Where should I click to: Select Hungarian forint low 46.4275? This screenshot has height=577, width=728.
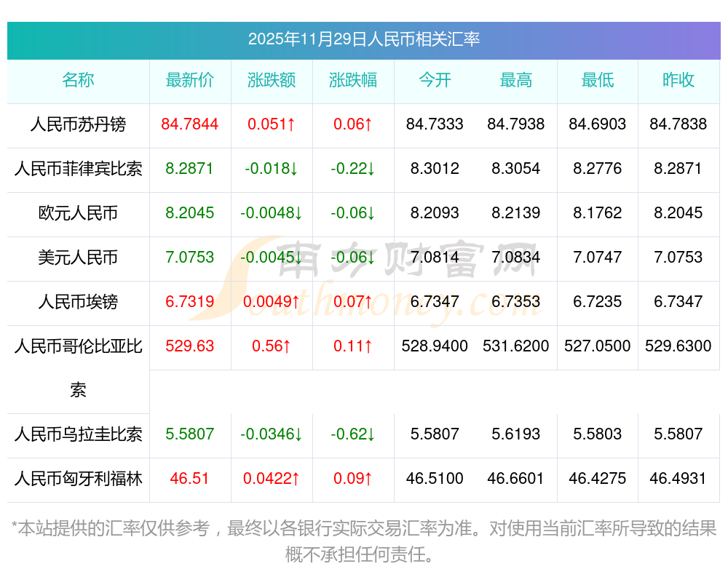tap(597, 478)
